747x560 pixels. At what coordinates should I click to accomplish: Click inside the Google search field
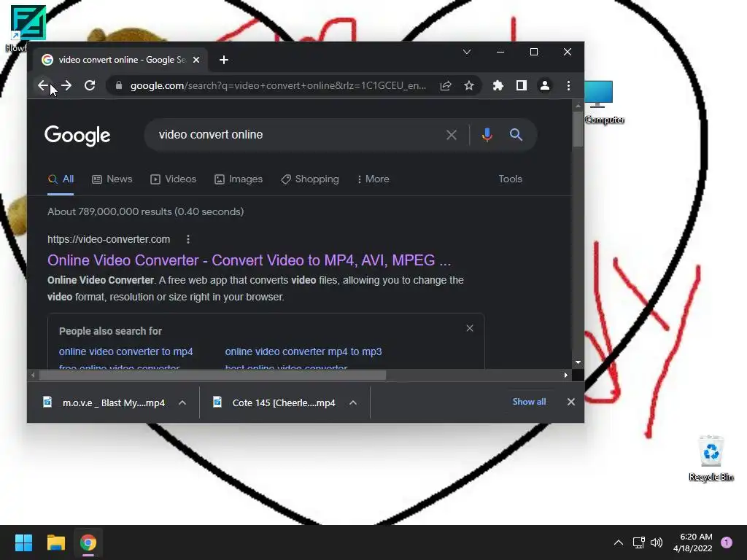[295, 135]
